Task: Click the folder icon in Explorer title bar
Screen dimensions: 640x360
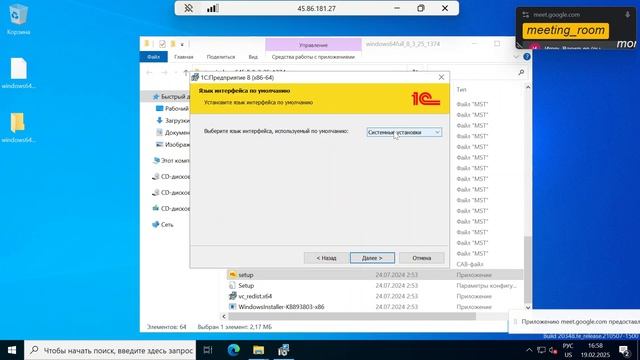Action: coord(147,44)
